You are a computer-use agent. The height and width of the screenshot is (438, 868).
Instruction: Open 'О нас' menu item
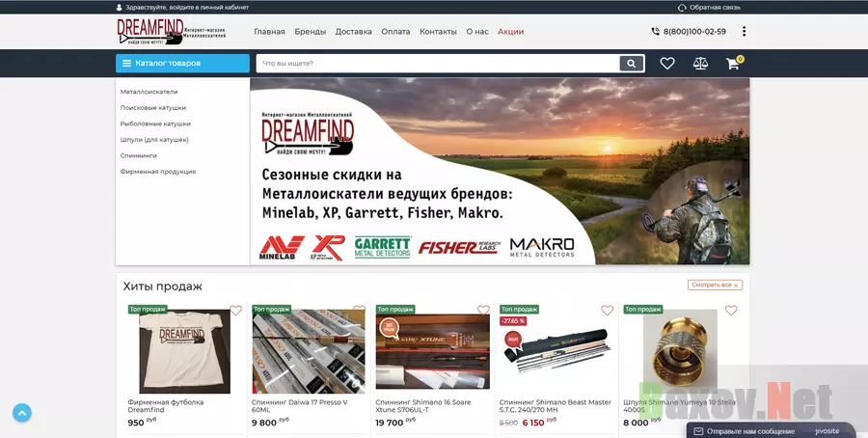coord(477,32)
